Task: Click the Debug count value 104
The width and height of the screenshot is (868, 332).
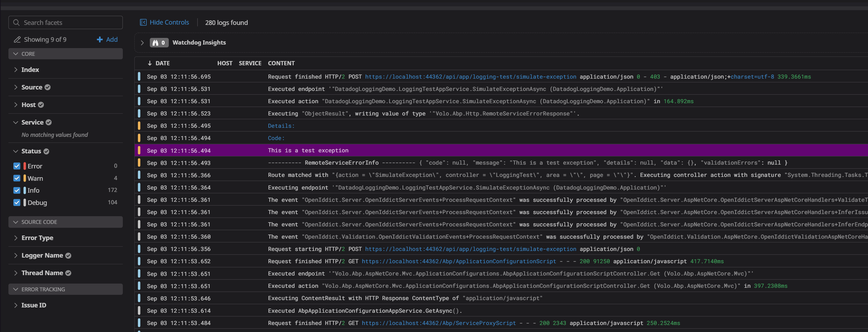Action: point(112,202)
